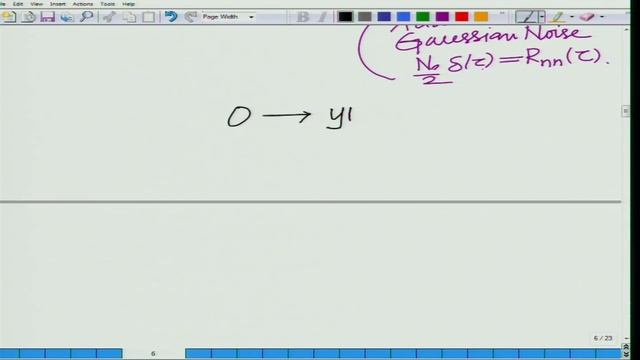Image resolution: width=640 pixels, height=360 pixels.
Task: Pick the dark blue ink color
Action: point(384,17)
